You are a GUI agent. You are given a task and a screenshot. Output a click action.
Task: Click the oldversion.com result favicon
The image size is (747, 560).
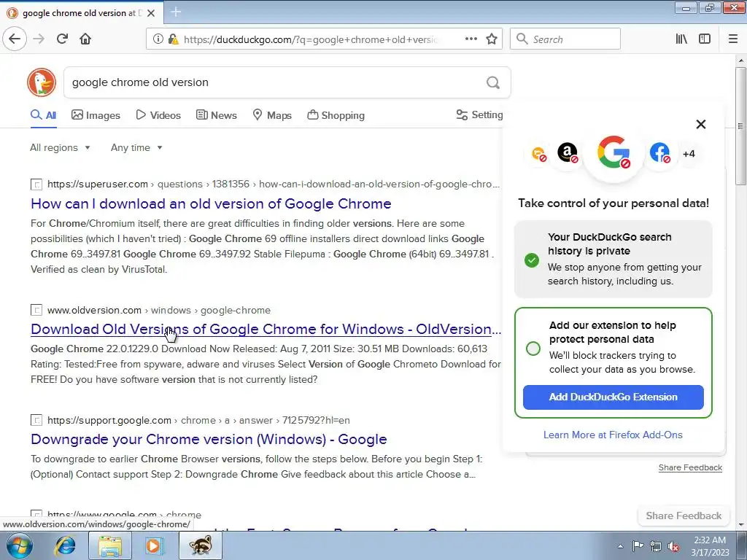[x=36, y=310]
